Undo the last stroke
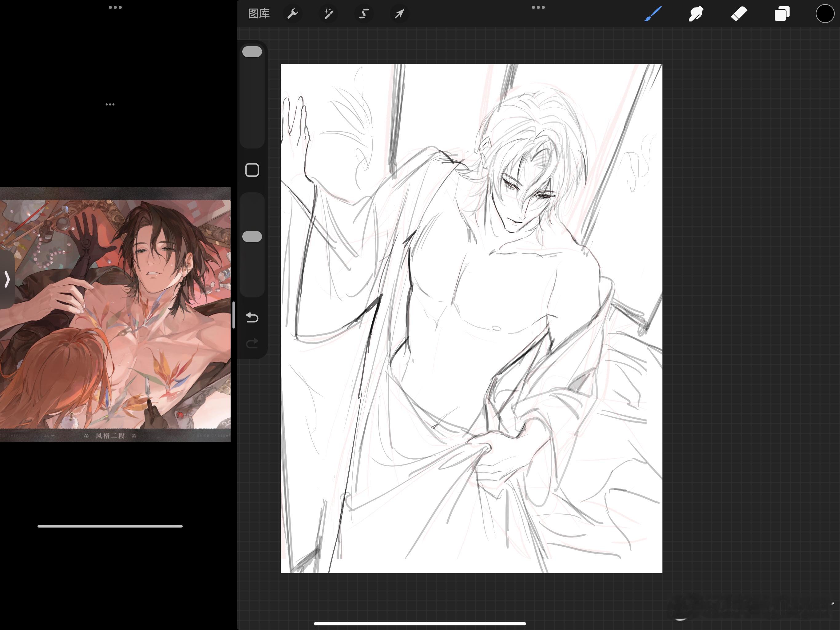The width and height of the screenshot is (840, 630). coord(252,317)
